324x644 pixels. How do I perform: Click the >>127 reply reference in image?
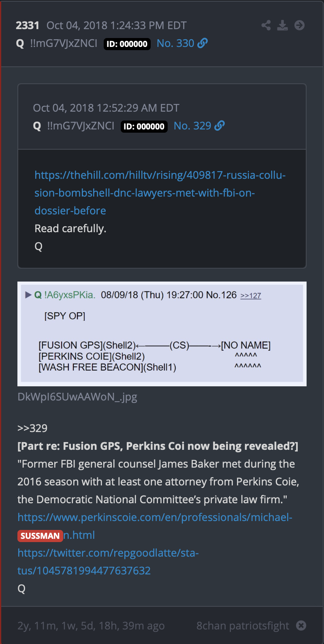[x=251, y=296]
